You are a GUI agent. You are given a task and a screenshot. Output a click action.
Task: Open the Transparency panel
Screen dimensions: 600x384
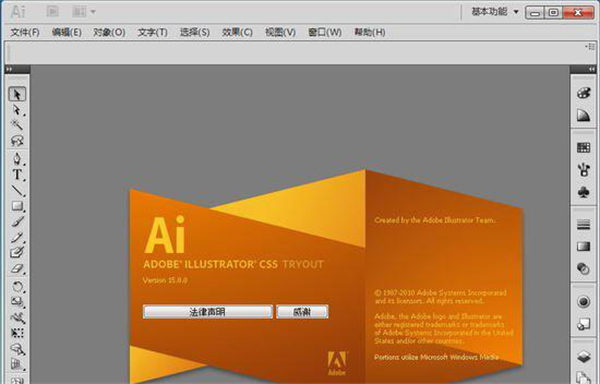583,268
